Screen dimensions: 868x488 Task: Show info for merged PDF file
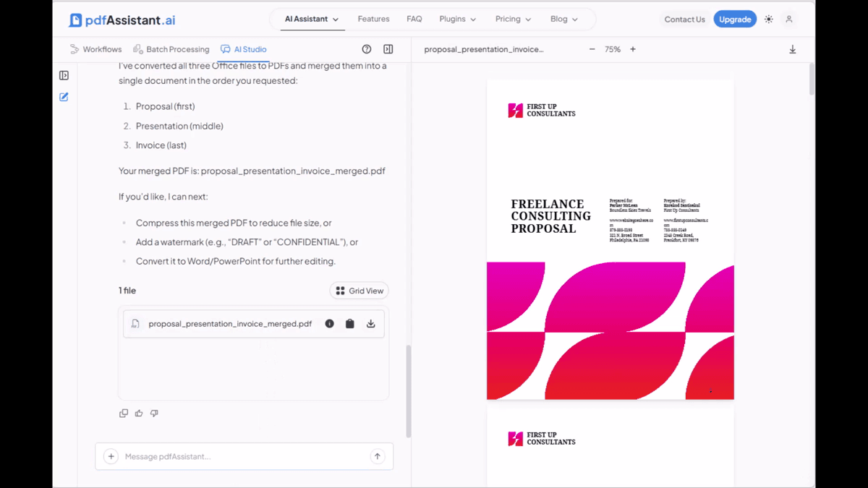(x=330, y=324)
